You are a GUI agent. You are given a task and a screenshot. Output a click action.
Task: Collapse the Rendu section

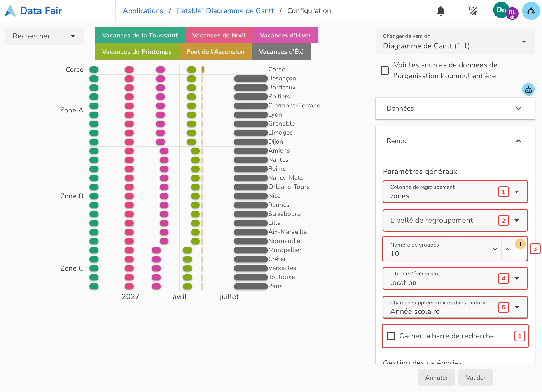coord(455,141)
